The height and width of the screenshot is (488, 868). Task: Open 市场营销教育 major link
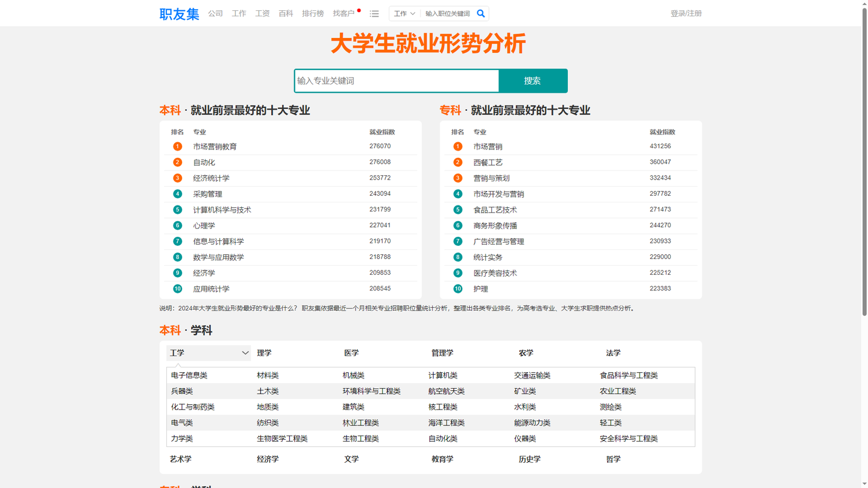[x=215, y=146]
